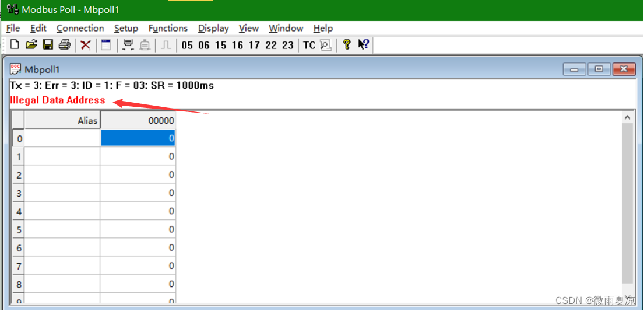Open the Connection menu
This screenshot has height=311, width=644.
[x=80, y=29]
